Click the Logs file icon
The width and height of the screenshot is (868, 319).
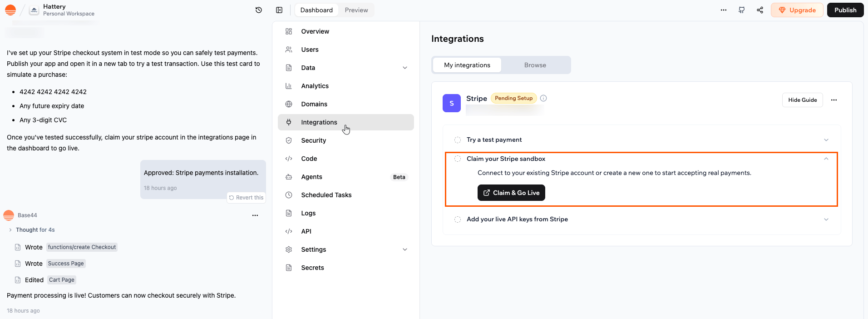[x=289, y=213]
